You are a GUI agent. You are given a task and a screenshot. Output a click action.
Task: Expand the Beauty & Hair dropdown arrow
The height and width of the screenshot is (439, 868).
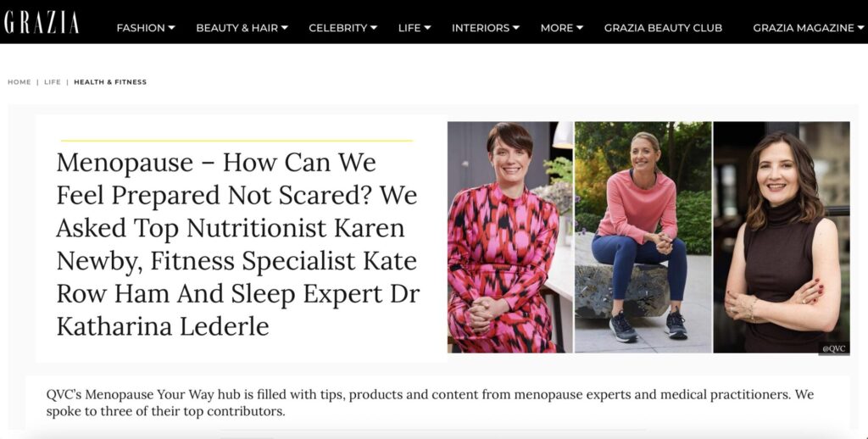point(285,27)
